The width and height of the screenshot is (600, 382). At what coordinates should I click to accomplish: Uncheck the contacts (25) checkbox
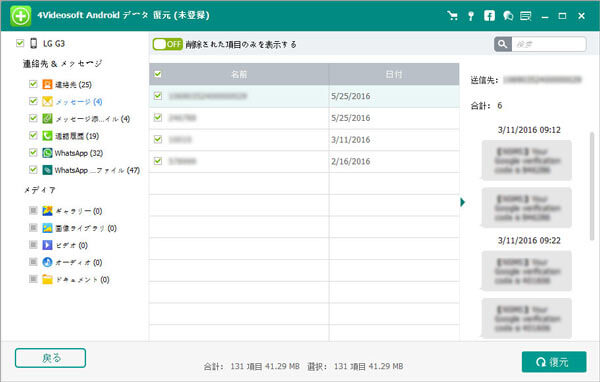33,84
